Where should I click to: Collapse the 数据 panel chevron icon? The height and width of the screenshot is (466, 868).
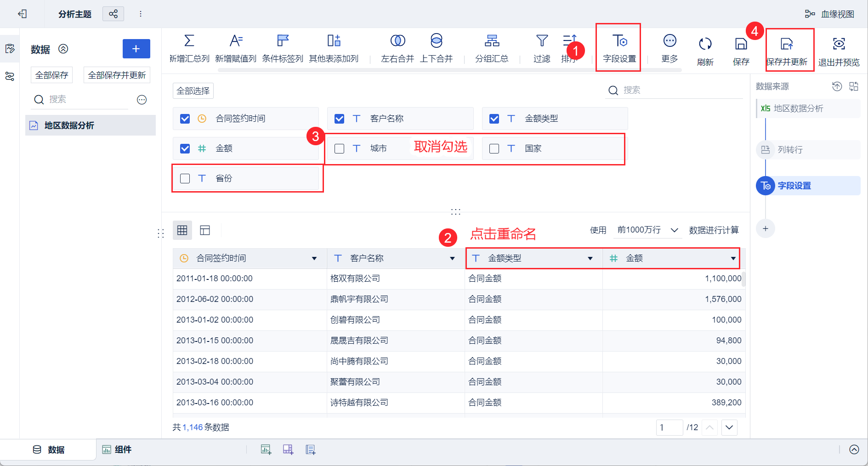[63, 49]
